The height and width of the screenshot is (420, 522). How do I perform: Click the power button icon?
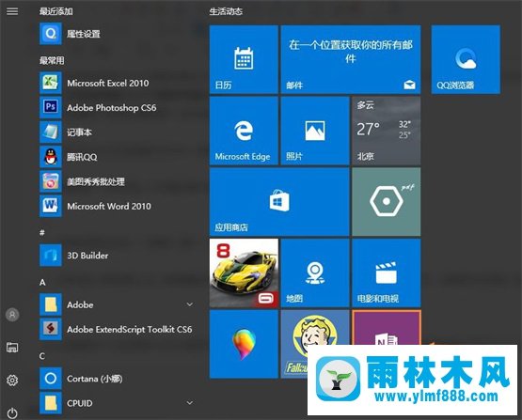(12, 413)
